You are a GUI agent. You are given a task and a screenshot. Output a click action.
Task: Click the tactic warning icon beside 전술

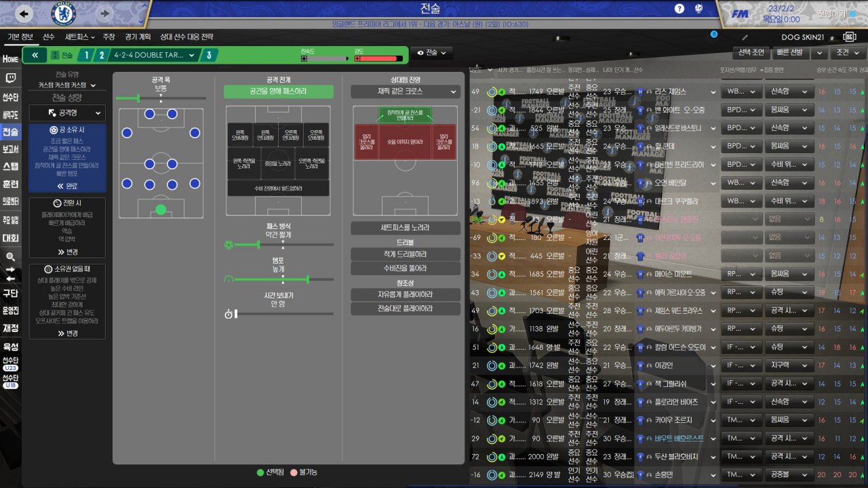(54, 56)
